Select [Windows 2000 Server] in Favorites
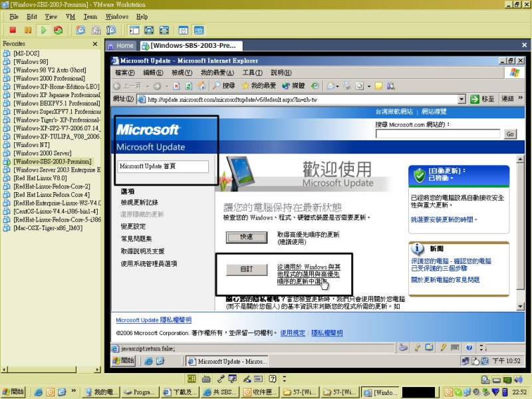 pyautogui.click(x=43, y=153)
